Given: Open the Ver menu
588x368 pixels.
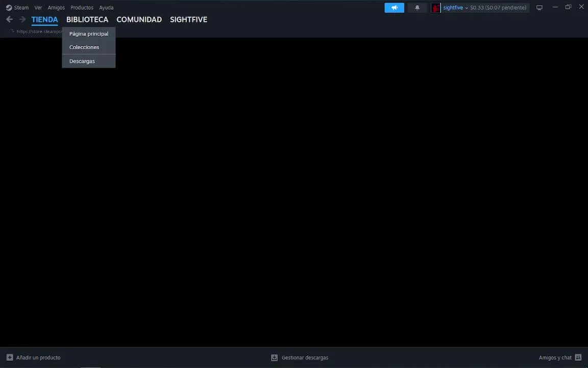Looking at the screenshot, I should 38,8.
